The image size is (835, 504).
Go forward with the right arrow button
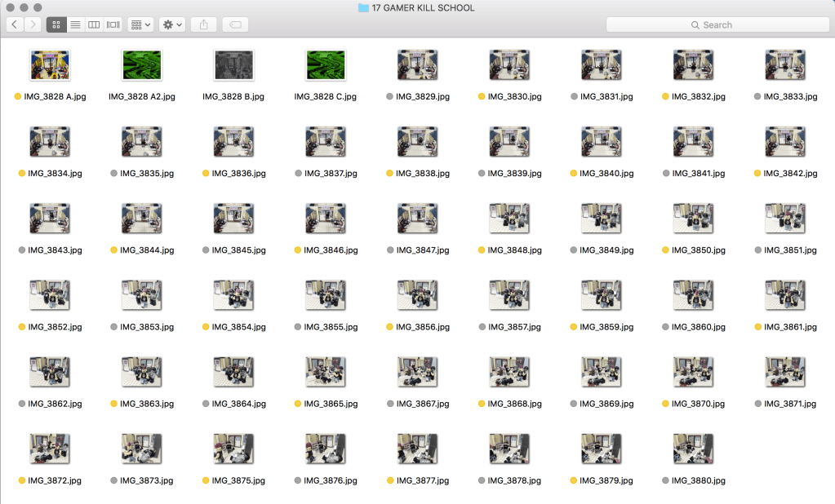[x=33, y=24]
